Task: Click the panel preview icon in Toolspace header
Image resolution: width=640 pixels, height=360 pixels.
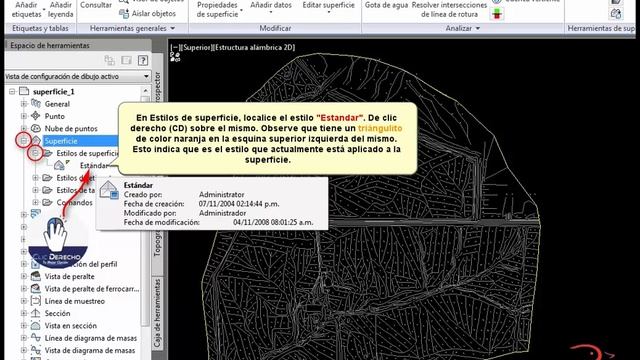Action: (x=126, y=60)
